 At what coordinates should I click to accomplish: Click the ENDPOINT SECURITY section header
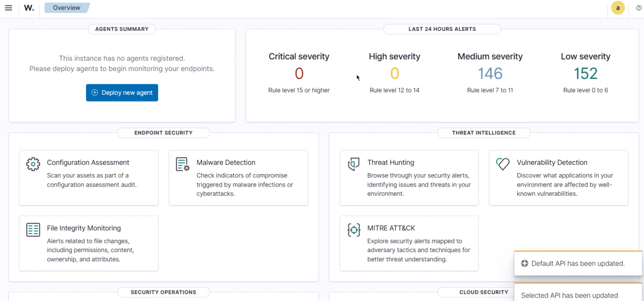point(163,132)
